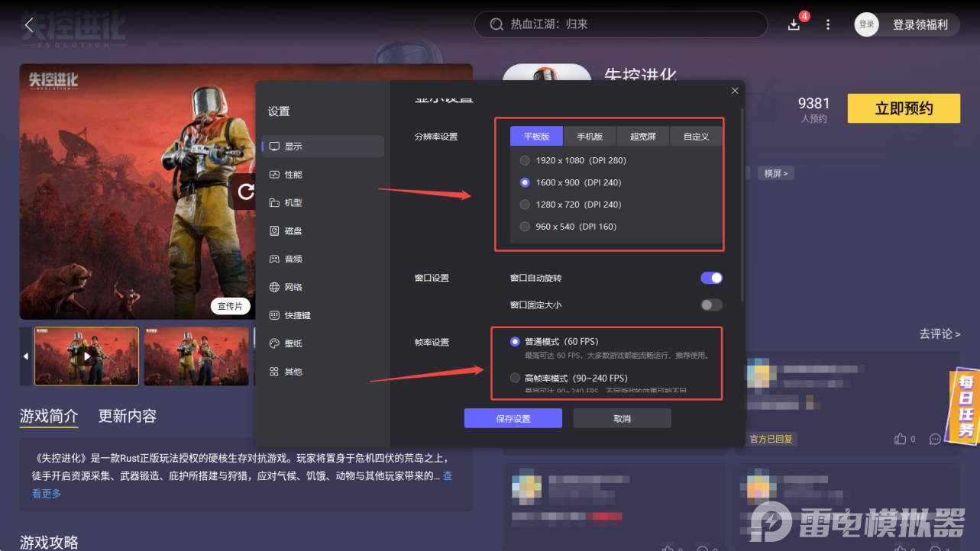Click the 帧率设置 label
980x551 pixels.
coord(432,343)
